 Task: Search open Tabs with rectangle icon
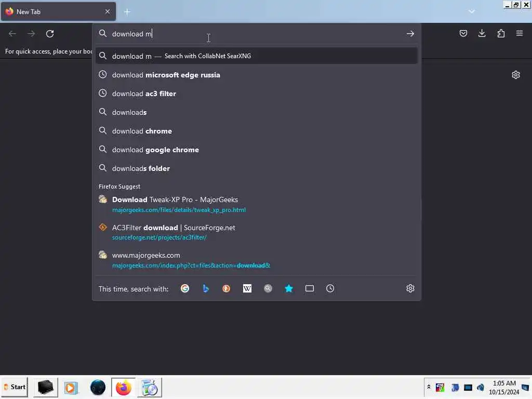(x=310, y=288)
